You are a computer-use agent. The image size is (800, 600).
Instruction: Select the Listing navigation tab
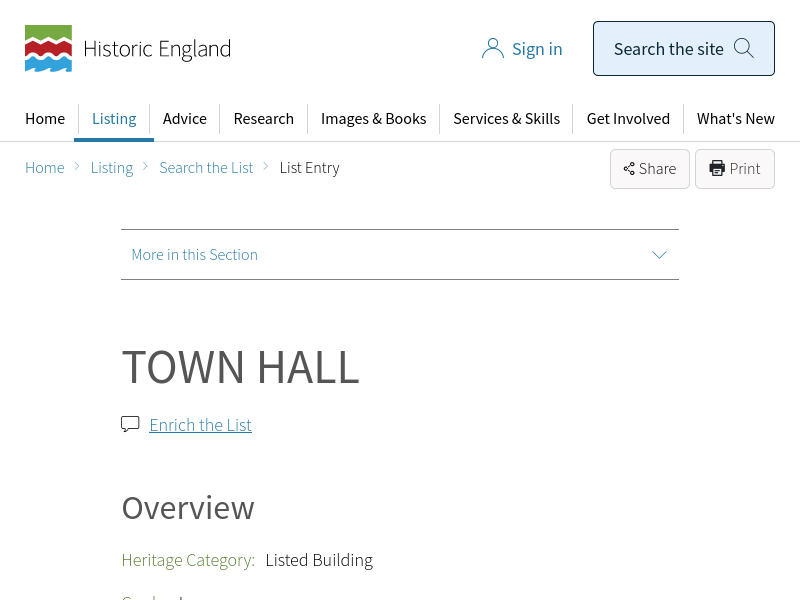click(x=114, y=119)
